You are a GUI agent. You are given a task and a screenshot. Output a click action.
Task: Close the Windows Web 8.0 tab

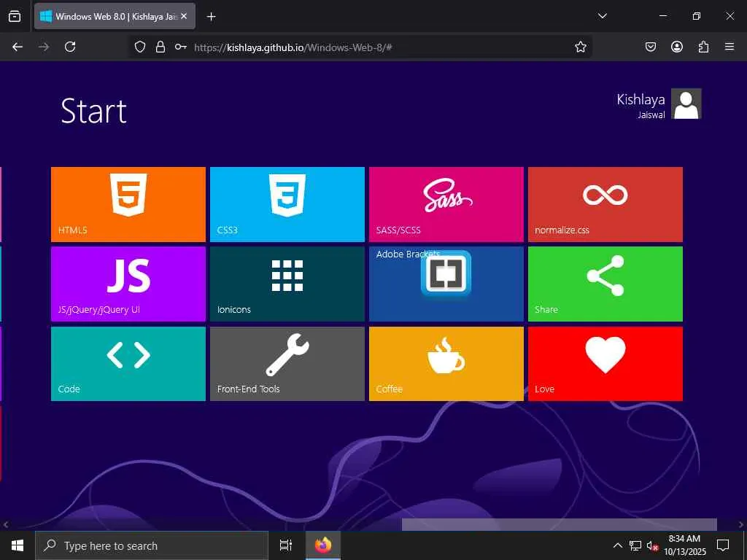click(x=184, y=16)
